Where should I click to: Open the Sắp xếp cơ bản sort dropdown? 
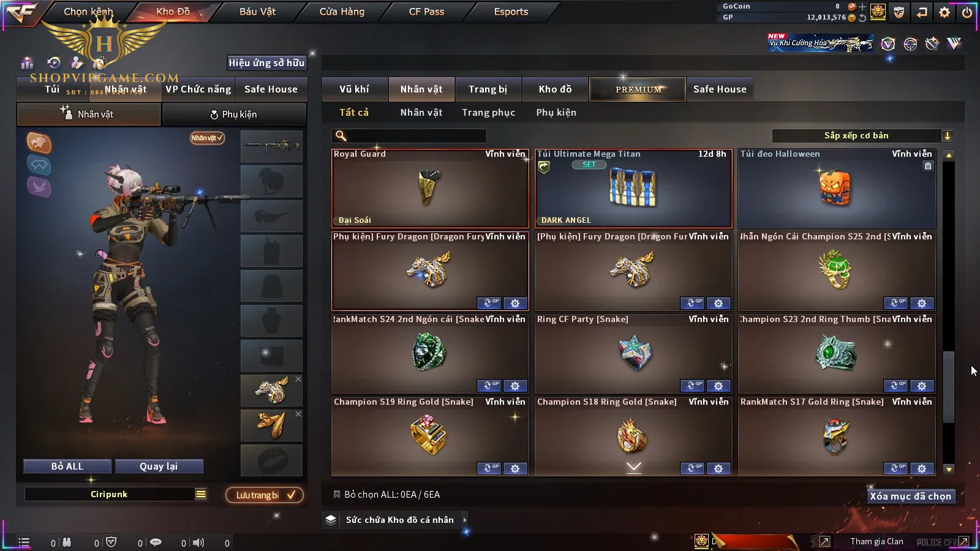(948, 136)
